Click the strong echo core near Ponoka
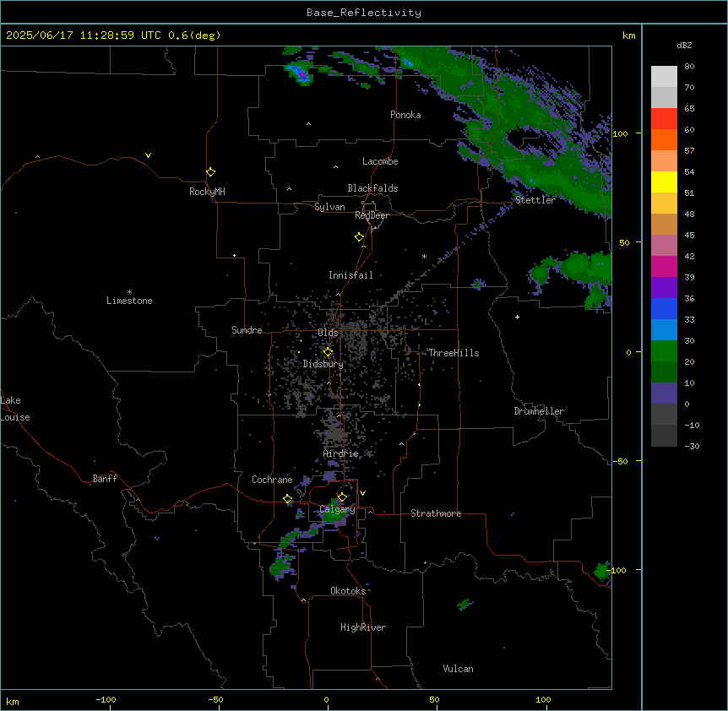Viewport: 728px width, 711px height. [301, 73]
